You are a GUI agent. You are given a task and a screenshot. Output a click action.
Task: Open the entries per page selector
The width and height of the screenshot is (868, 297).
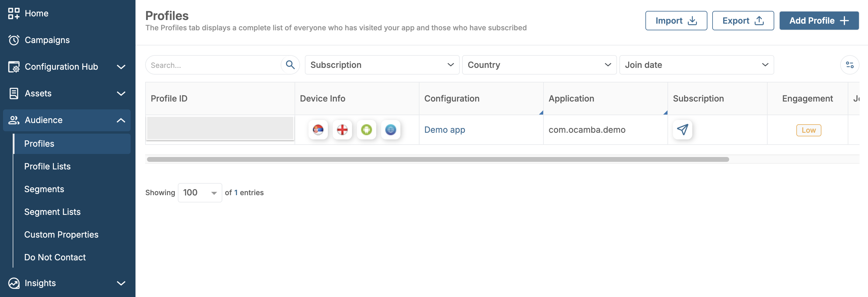click(200, 193)
